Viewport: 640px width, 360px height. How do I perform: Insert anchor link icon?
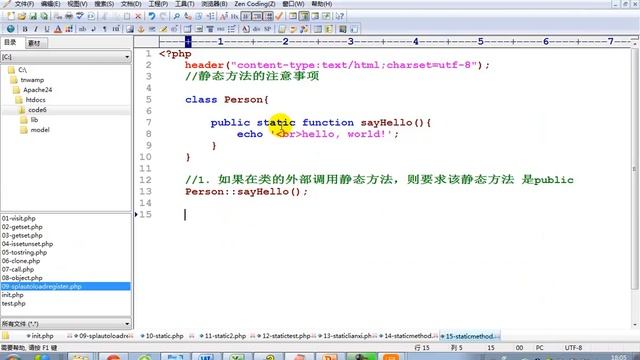pyautogui.click(x=140, y=29)
